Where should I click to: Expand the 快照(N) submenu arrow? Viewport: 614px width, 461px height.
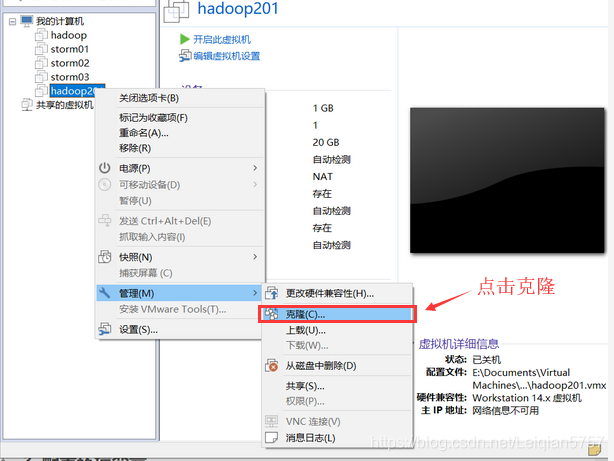point(255,257)
